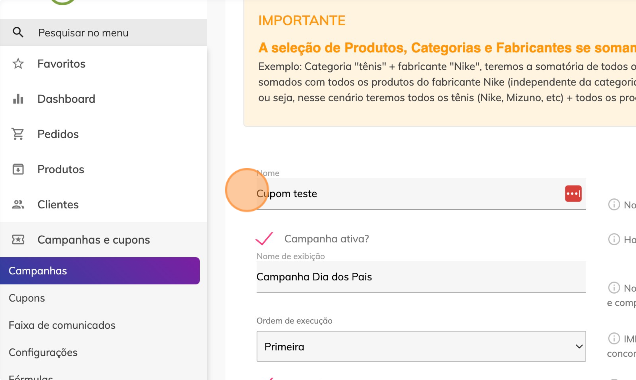Click the info icon beside Nome field
The height and width of the screenshot is (380, 636).
tap(614, 204)
